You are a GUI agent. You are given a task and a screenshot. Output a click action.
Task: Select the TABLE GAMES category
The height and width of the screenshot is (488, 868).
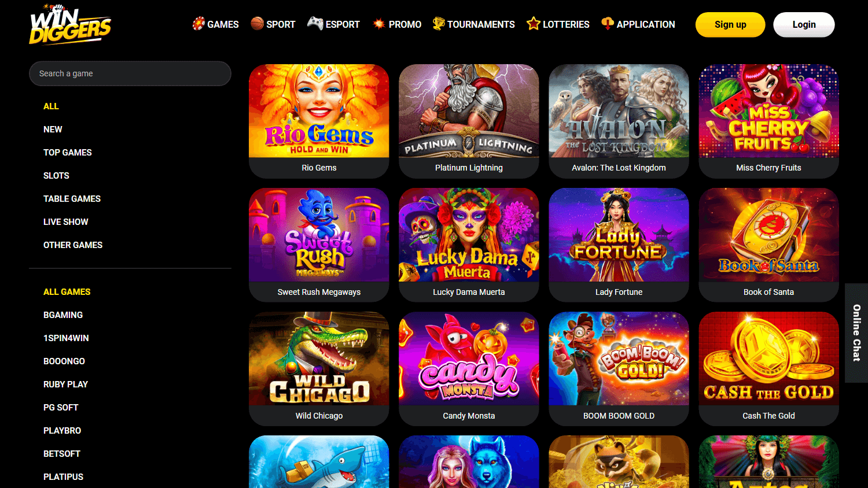pyautogui.click(x=72, y=199)
